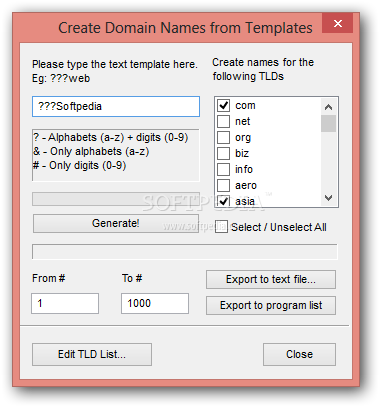
Task: Click the TLD list scroll down arrow
Action: pyautogui.click(x=328, y=198)
